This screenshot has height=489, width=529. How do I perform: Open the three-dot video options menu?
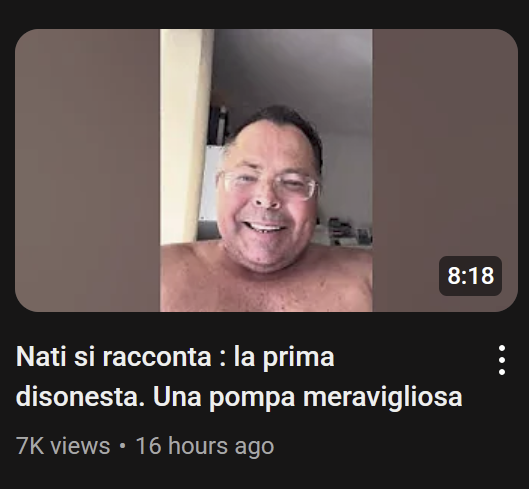click(x=502, y=360)
